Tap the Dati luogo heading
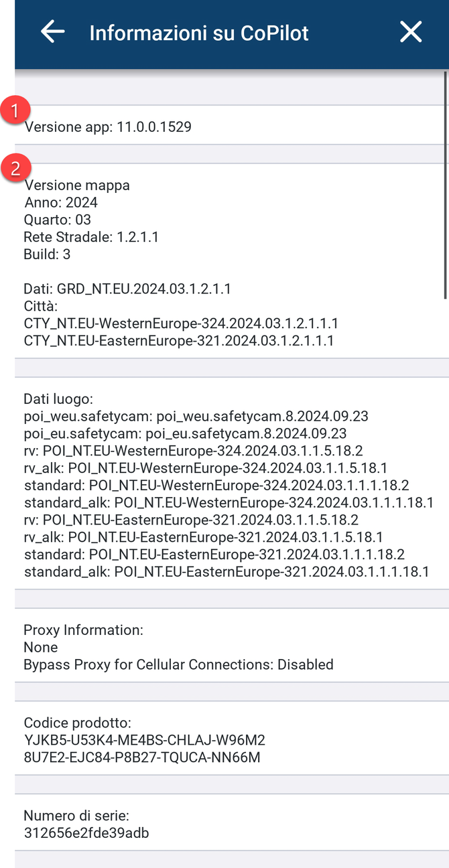 [x=58, y=399]
